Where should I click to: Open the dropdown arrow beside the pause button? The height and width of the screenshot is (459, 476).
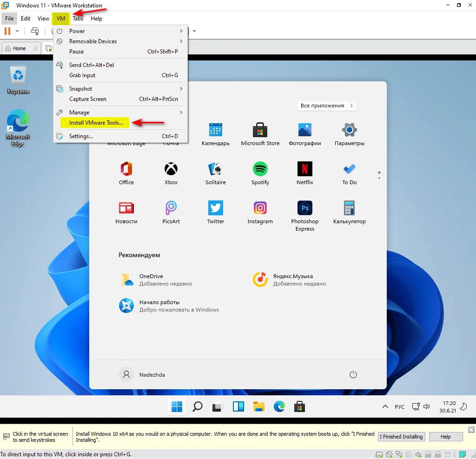click(x=17, y=31)
